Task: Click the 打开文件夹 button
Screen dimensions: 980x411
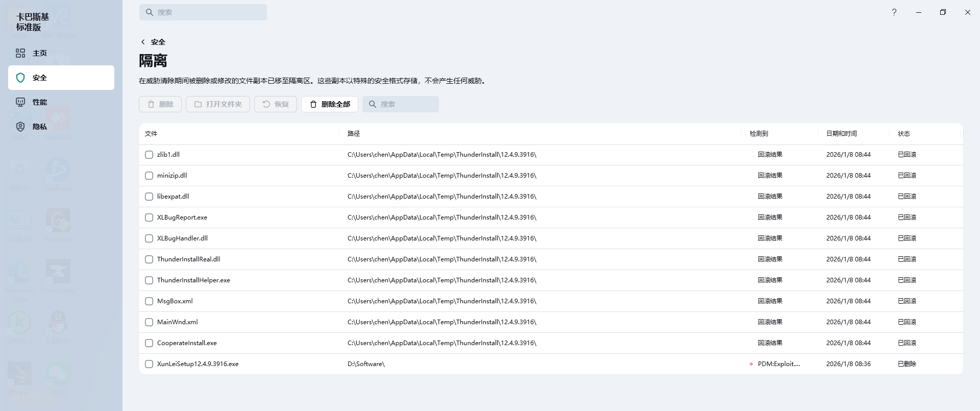Action: (x=218, y=104)
